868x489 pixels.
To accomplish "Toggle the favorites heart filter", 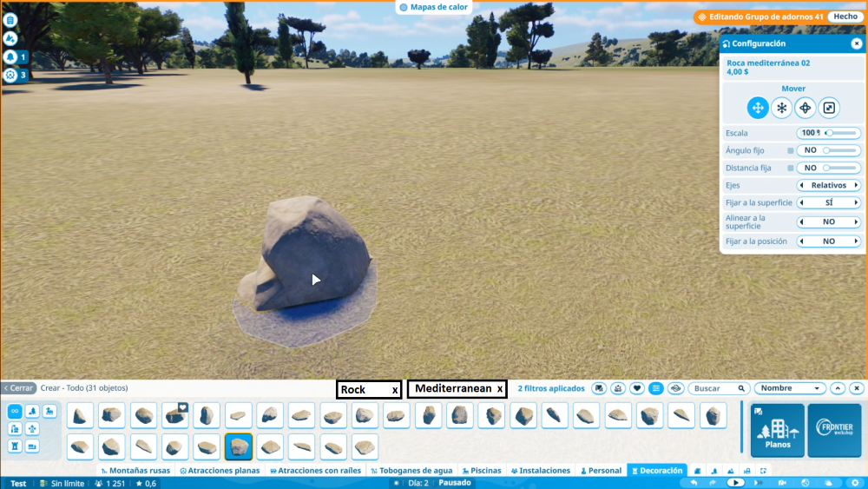I will point(637,388).
